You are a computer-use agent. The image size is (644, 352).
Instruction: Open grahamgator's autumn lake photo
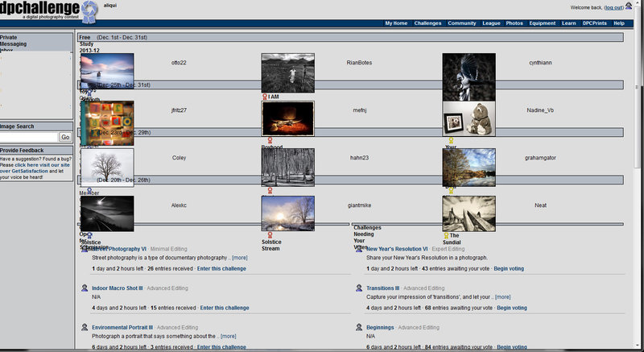coord(469,168)
